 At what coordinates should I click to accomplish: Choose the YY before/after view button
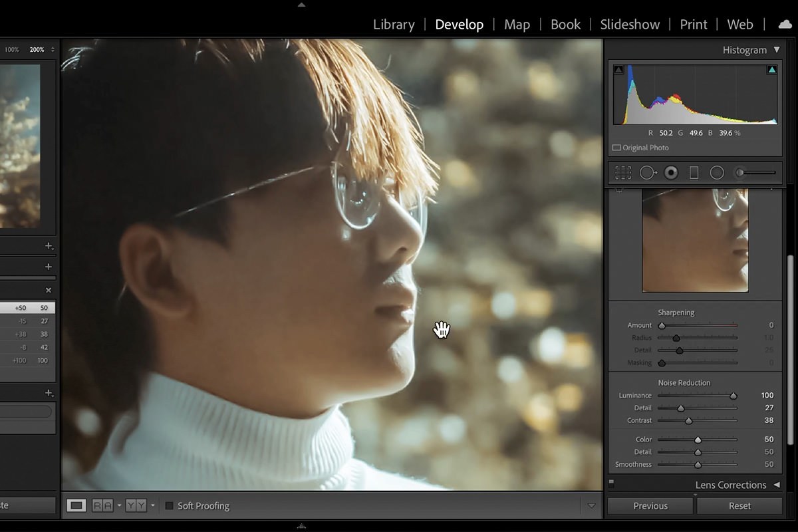136,505
